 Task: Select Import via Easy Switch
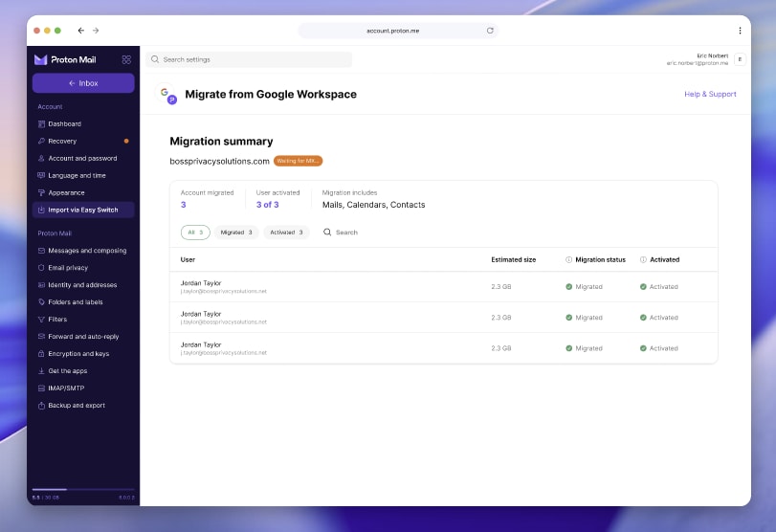tap(83, 210)
